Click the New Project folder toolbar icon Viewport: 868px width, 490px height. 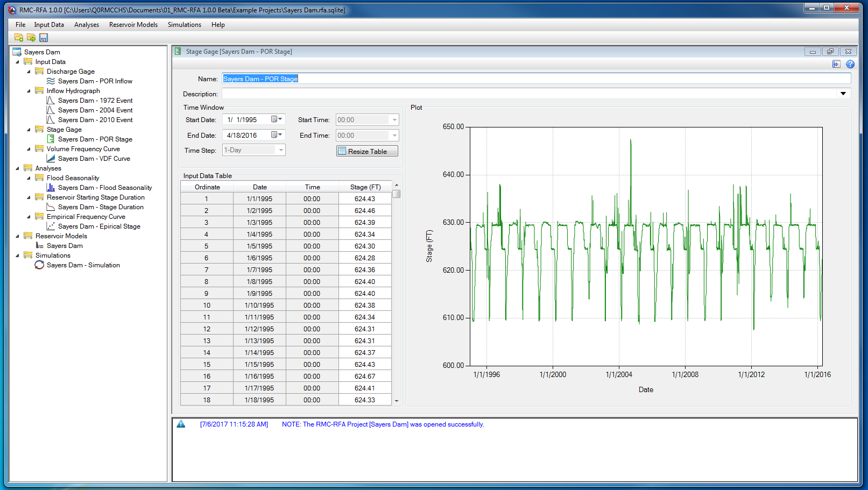pyautogui.click(x=19, y=38)
